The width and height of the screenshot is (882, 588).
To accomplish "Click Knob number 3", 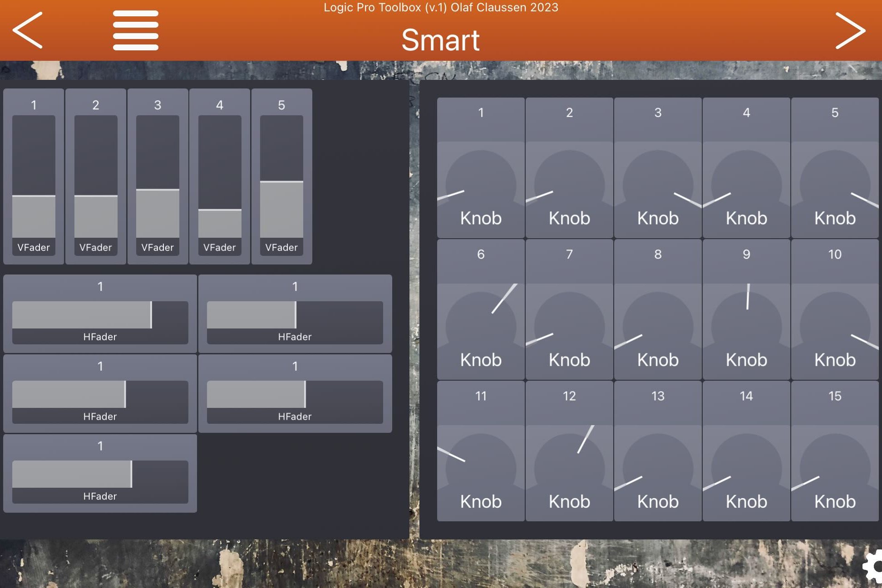I will coord(658,185).
